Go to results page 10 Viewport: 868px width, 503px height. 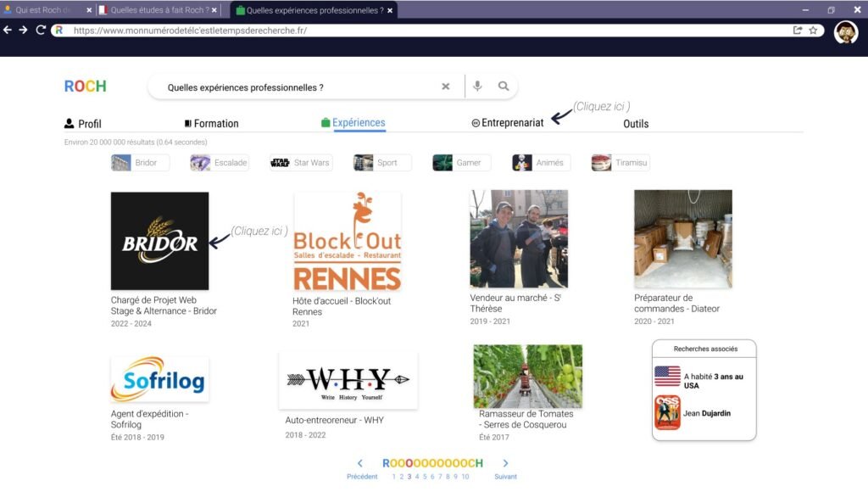(465, 477)
